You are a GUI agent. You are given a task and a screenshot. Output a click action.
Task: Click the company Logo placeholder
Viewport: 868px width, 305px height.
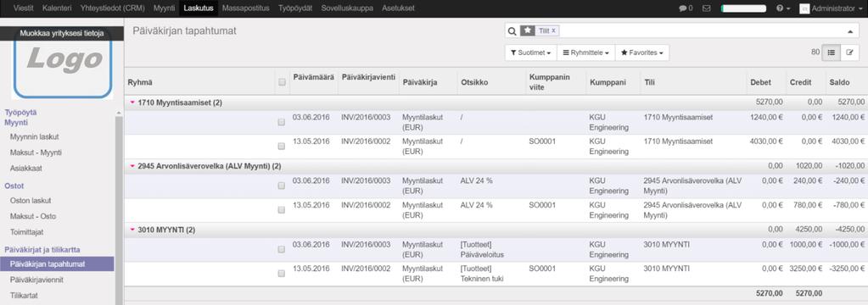coord(63,64)
